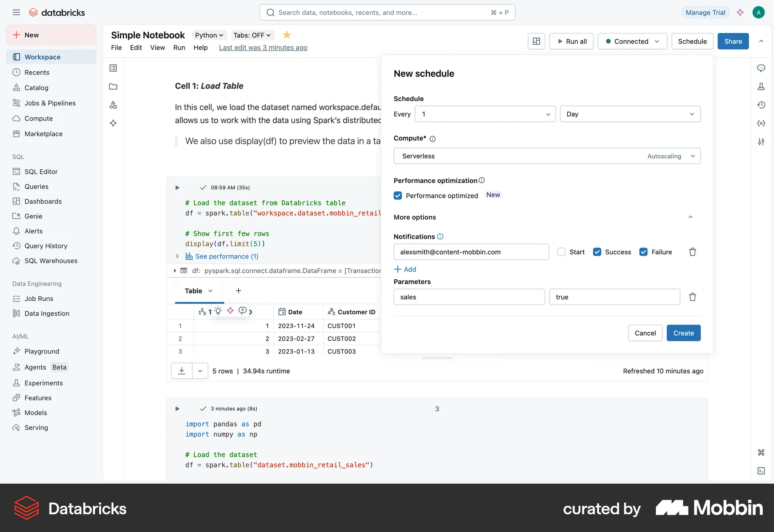Click the Create button in the schedule dialog

683,333
